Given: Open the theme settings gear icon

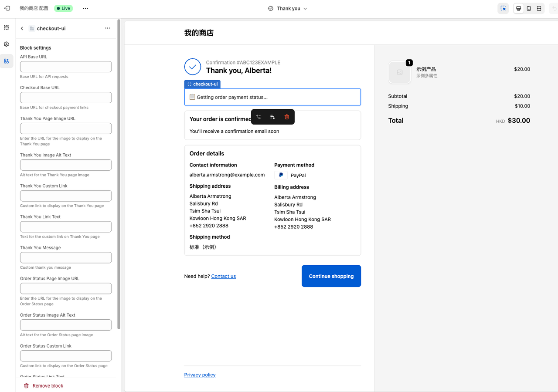Looking at the screenshot, I should [6, 44].
